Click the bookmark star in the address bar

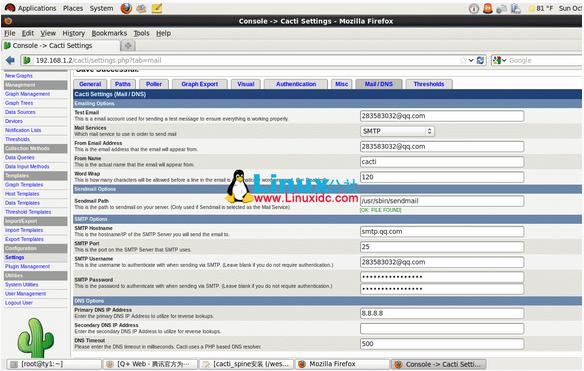pos(463,60)
